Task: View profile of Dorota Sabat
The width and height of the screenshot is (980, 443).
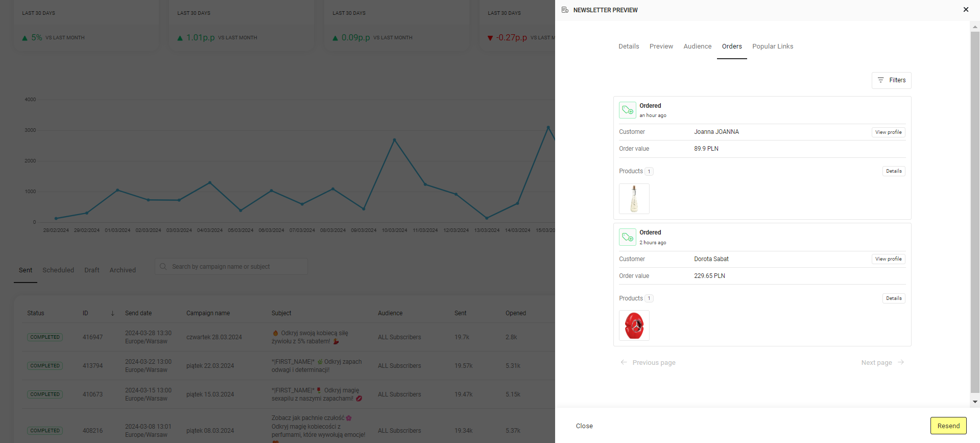Action: tap(889, 259)
